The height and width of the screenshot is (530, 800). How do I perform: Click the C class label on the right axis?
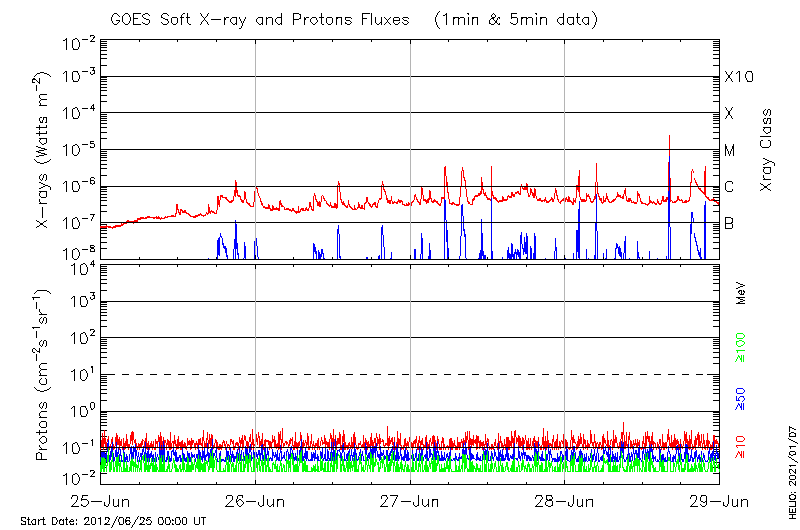[730, 187]
